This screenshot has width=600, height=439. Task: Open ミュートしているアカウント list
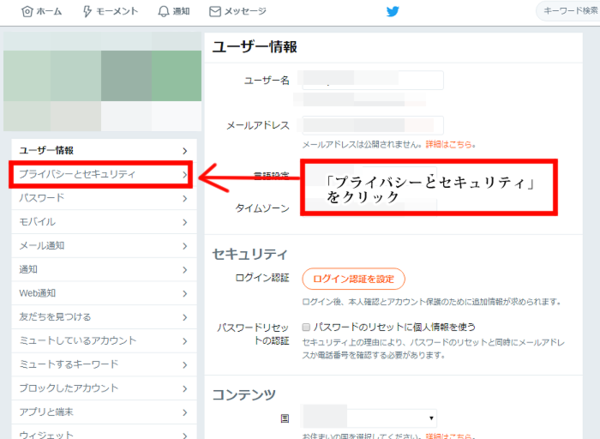pos(104,341)
